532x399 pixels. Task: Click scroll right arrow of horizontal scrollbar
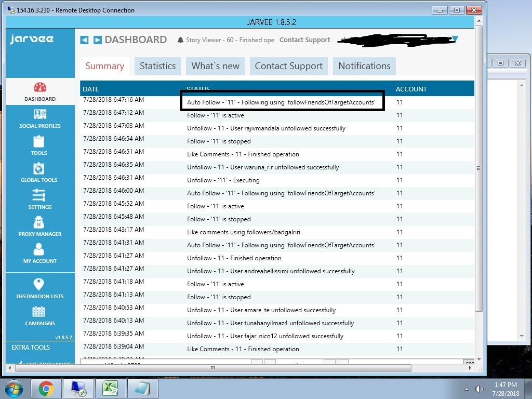[x=470, y=368]
